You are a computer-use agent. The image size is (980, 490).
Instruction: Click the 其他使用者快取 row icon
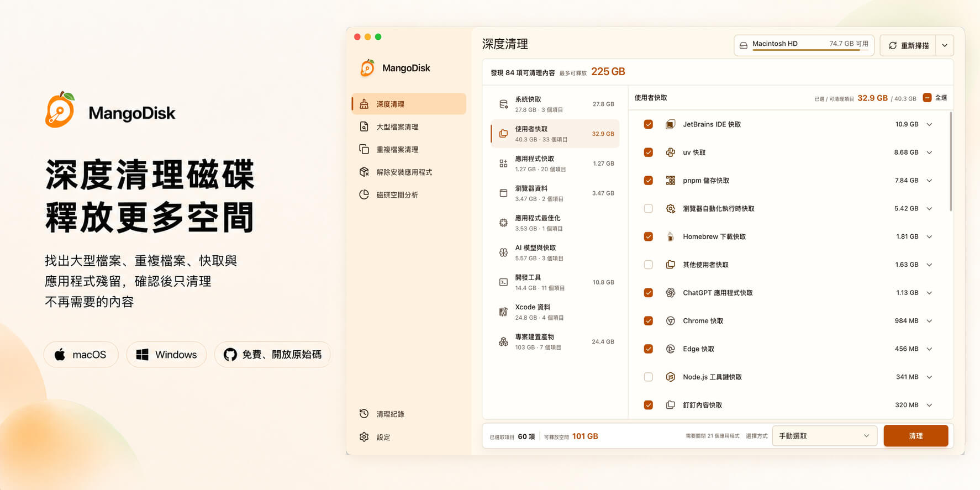click(670, 265)
